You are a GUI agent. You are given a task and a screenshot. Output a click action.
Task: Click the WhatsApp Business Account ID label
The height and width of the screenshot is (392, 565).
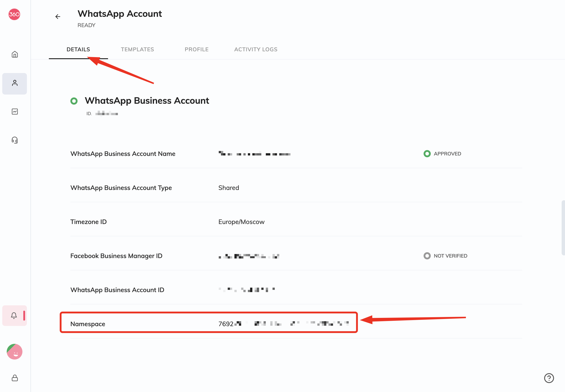point(117,290)
